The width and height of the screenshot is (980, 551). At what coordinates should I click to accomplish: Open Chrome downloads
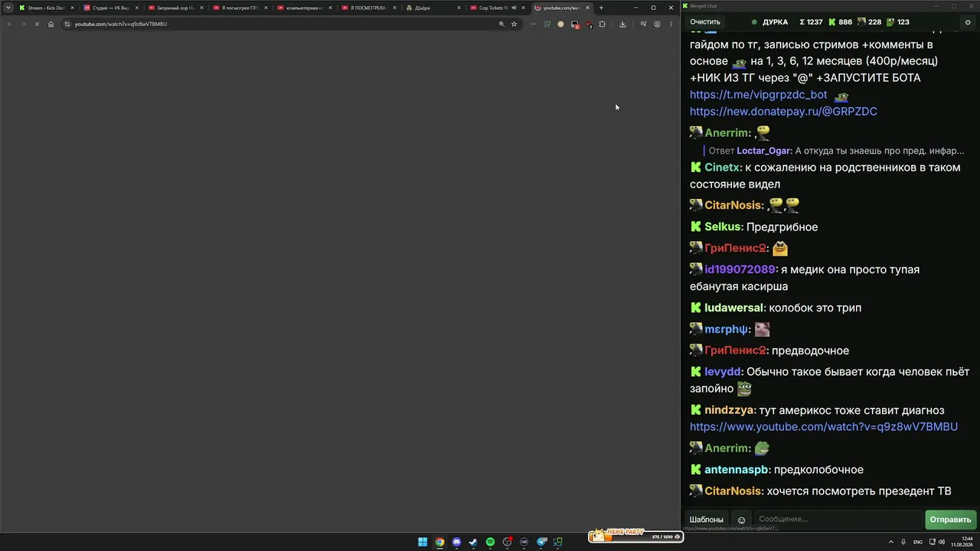pyautogui.click(x=622, y=24)
